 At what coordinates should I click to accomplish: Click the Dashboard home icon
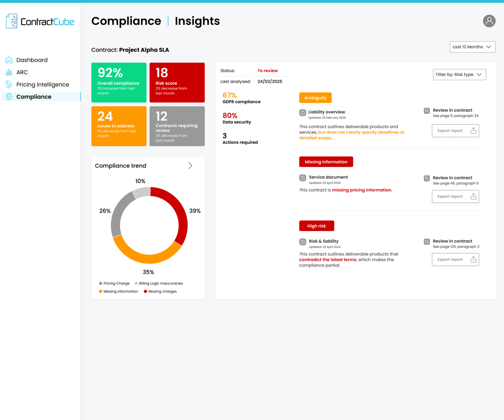[9, 60]
